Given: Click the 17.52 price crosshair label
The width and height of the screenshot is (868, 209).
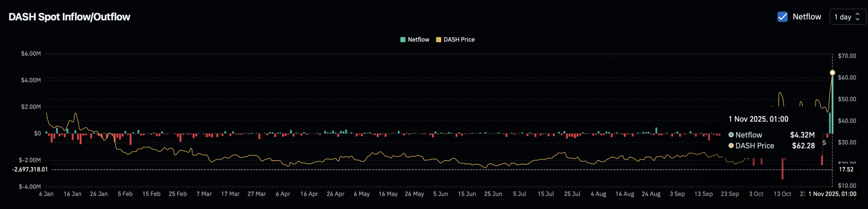Looking at the screenshot, I should tap(846, 169).
